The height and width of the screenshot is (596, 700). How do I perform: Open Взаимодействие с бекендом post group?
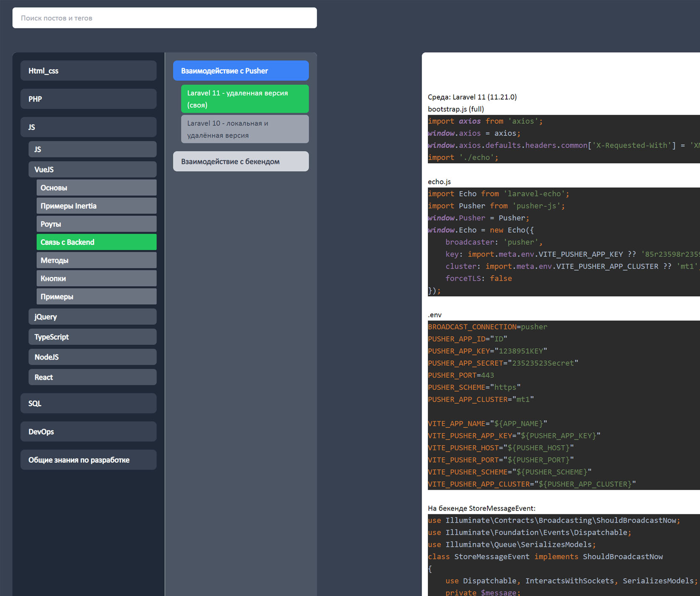point(241,162)
